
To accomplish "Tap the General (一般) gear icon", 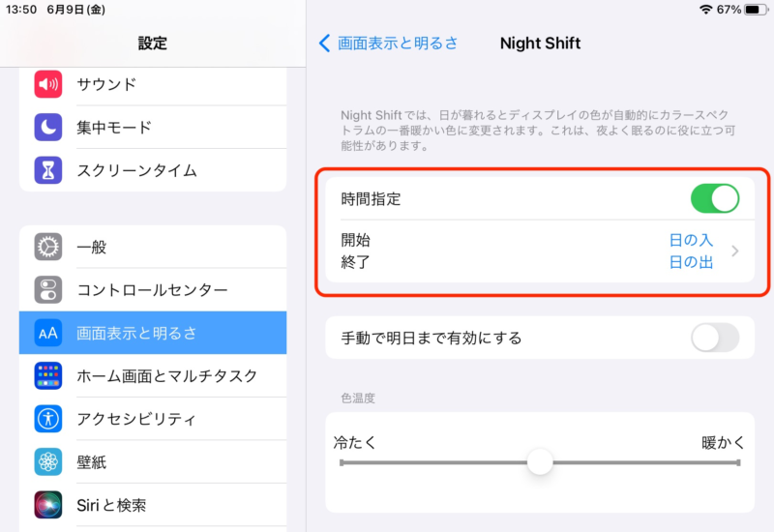I will pos(48,247).
